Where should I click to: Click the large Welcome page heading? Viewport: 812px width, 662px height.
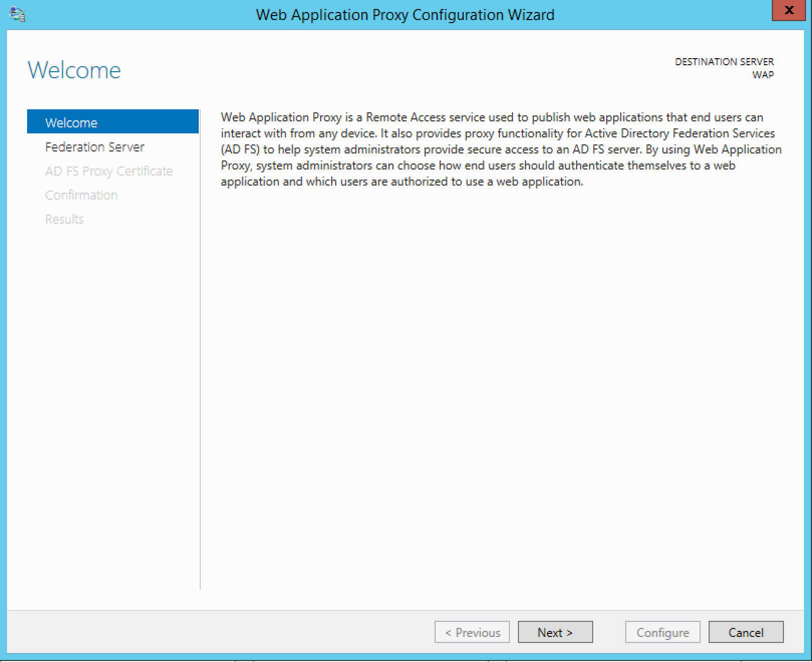[x=74, y=70]
